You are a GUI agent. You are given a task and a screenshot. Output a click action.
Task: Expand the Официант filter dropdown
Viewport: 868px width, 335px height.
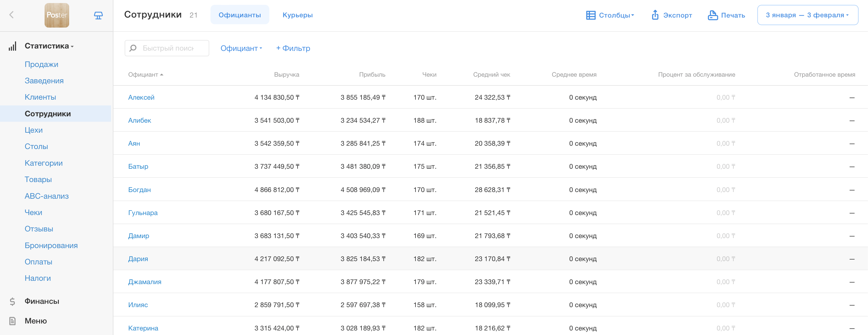point(241,48)
